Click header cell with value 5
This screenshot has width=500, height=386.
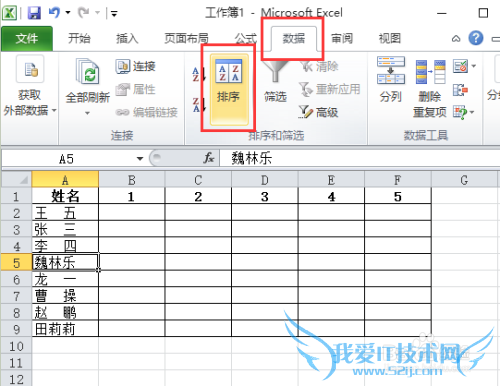(x=398, y=196)
